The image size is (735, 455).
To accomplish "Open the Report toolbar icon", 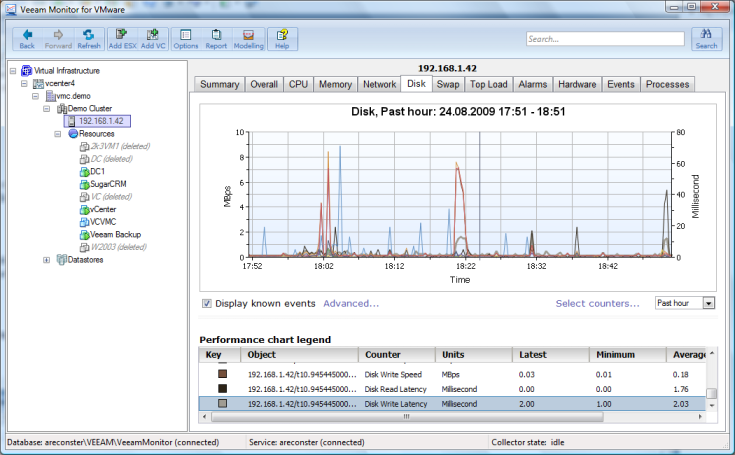I will 216,38.
